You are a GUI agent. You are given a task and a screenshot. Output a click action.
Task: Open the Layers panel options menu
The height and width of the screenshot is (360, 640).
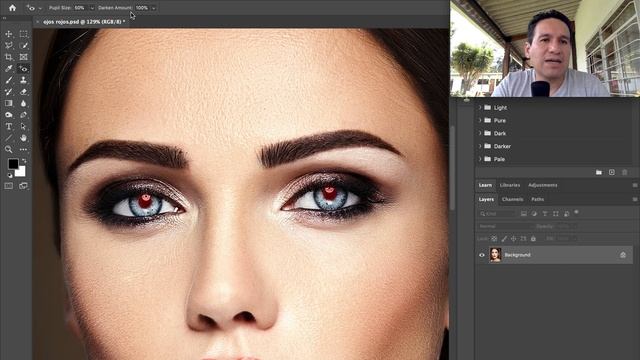635,200
